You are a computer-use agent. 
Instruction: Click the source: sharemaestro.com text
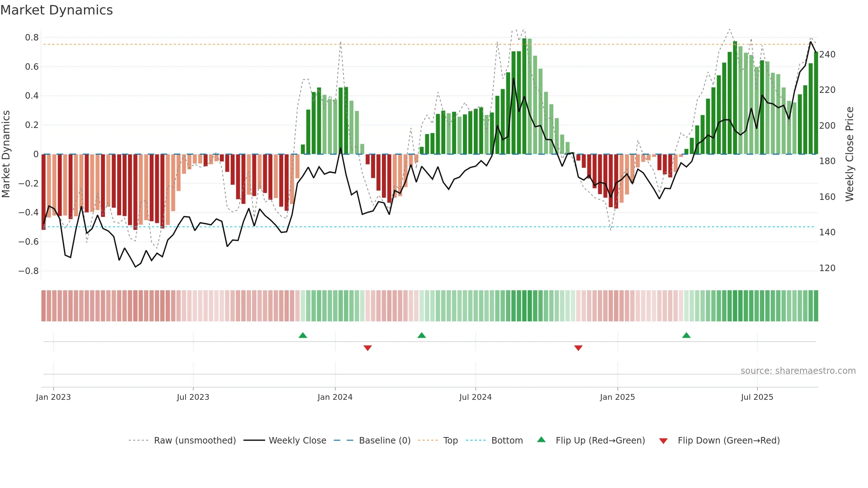click(798, 371)
